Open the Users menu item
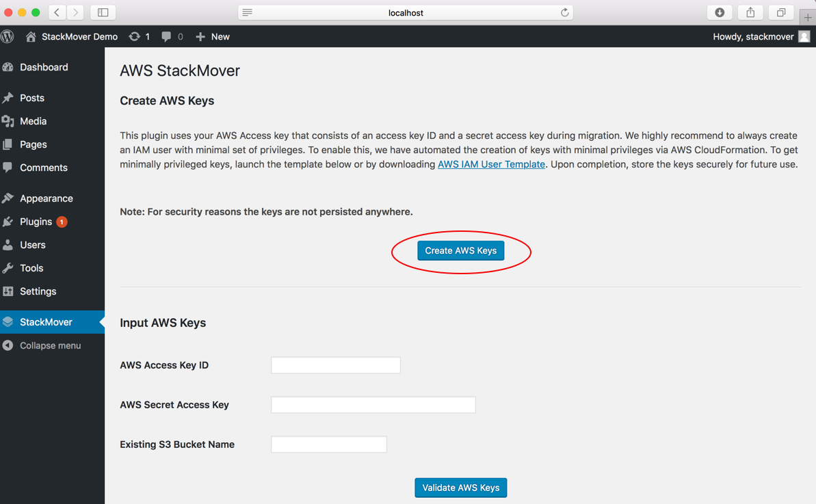The image size is (816, 504). tap(52, 245)
